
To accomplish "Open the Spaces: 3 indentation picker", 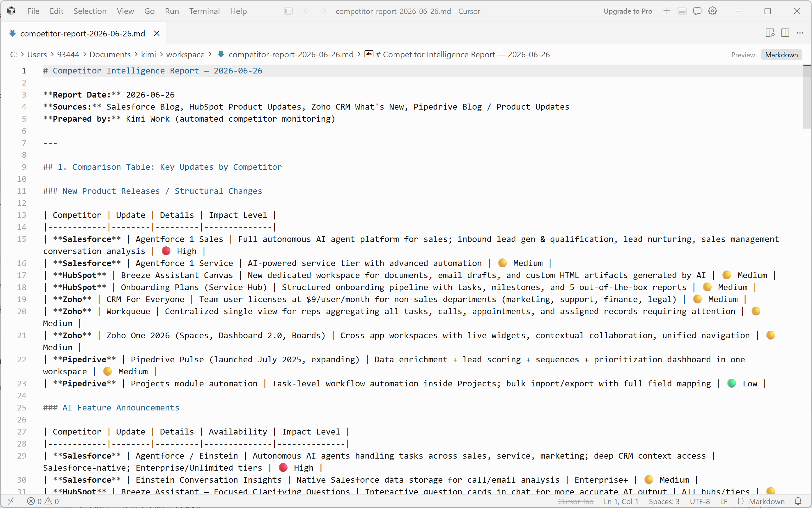I will tap(664, 501).
